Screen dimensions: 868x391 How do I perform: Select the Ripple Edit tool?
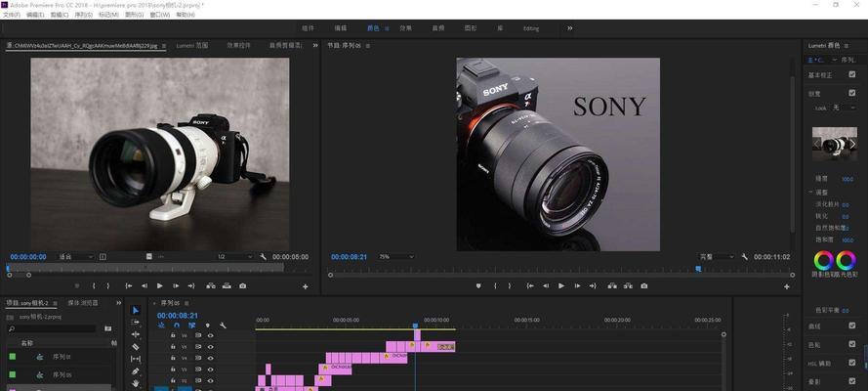tap(136, 334)
